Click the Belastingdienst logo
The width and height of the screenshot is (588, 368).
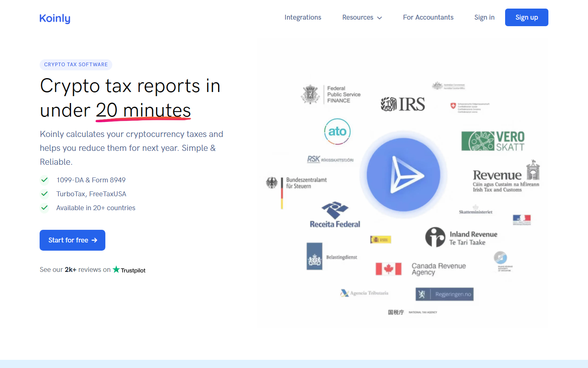coord(332,256)
